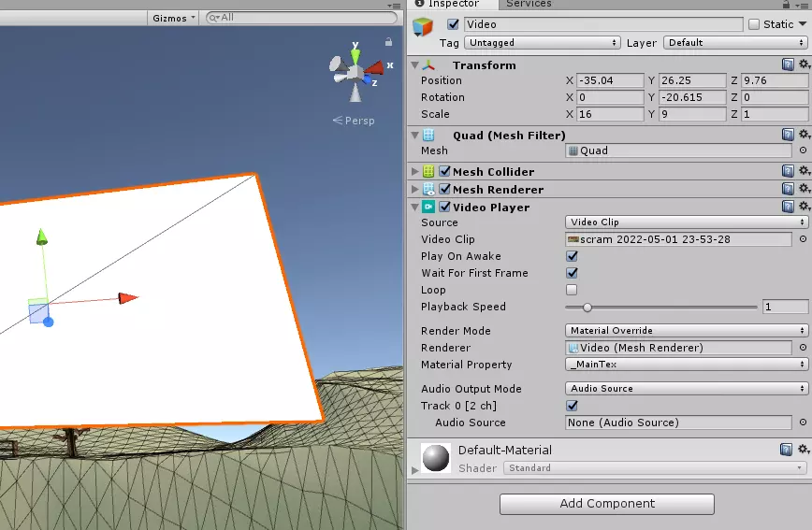Click the Position X field
The height and width of the screenshot is (530, 812).
click(610, 80)
